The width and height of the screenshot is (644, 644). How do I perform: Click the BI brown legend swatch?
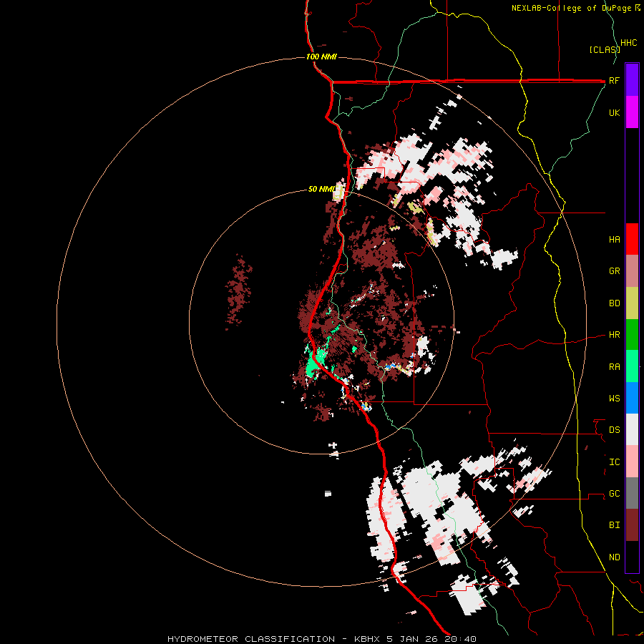[x=632, y=525]
